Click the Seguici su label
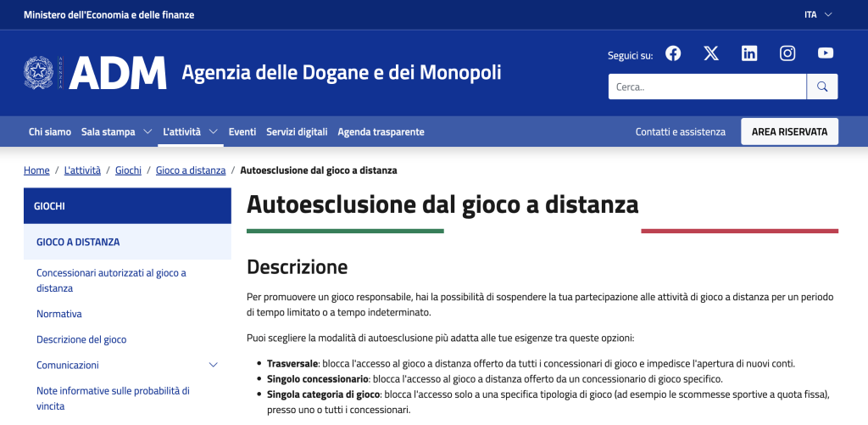Screen dimensions: 868x425 click(x=631, y=55)
